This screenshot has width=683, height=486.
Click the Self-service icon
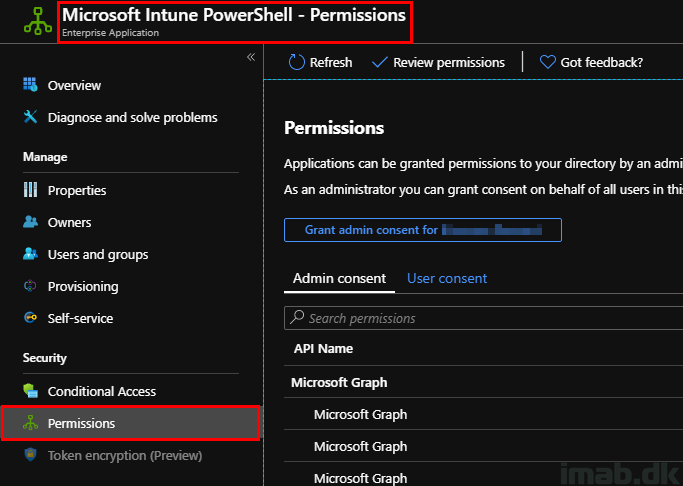[30, 318]
